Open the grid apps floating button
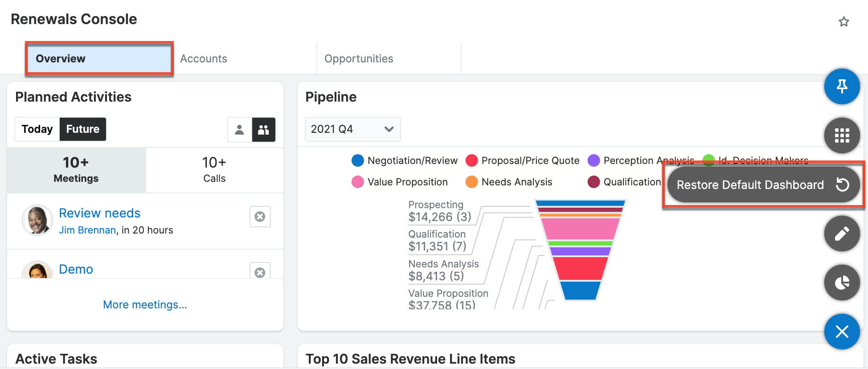This screenshot has width=868, height=369. click(x=842, y=135)
